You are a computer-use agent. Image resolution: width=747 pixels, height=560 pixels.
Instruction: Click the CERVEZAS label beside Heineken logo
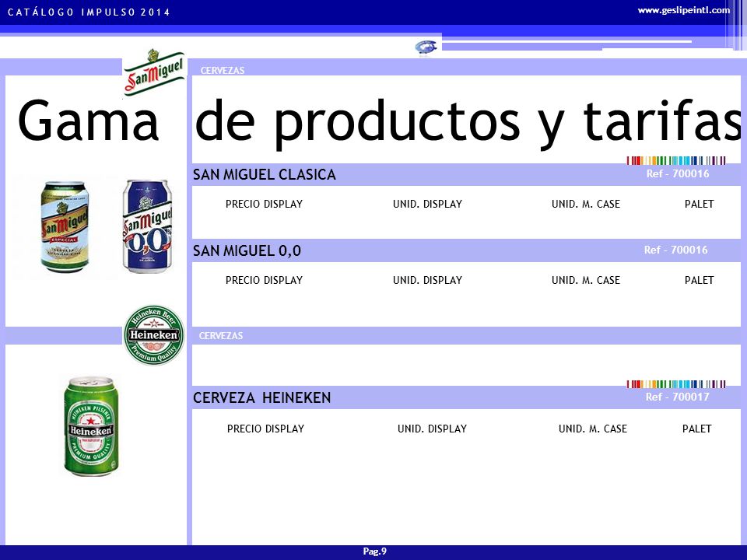[221, 336]
